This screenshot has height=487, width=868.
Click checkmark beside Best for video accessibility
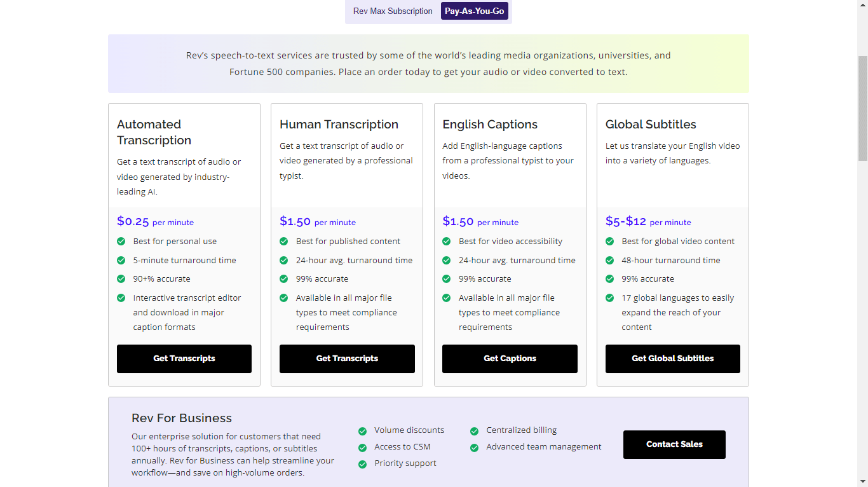coord(447,241)
